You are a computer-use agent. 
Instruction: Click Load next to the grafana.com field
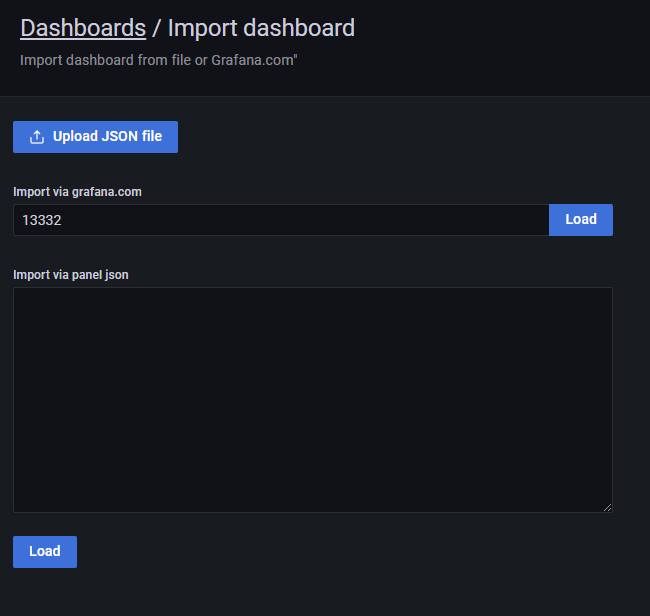coord(581,220)
